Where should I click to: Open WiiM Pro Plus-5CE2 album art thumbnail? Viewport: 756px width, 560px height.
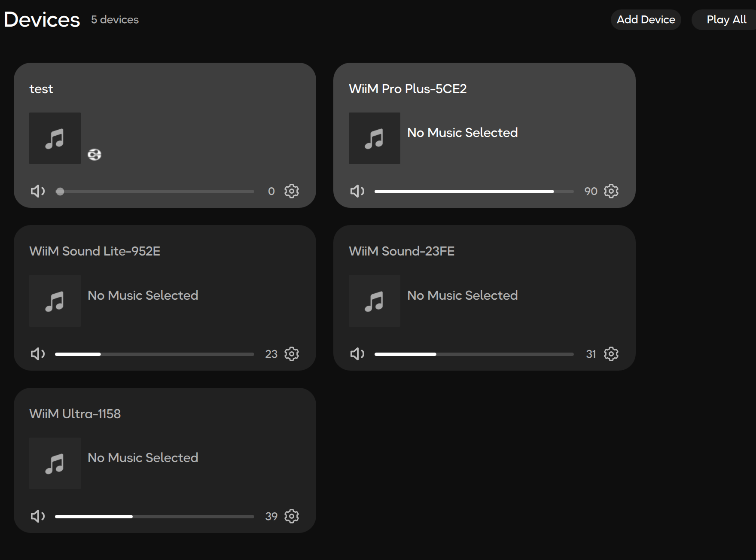coord(375,138)
